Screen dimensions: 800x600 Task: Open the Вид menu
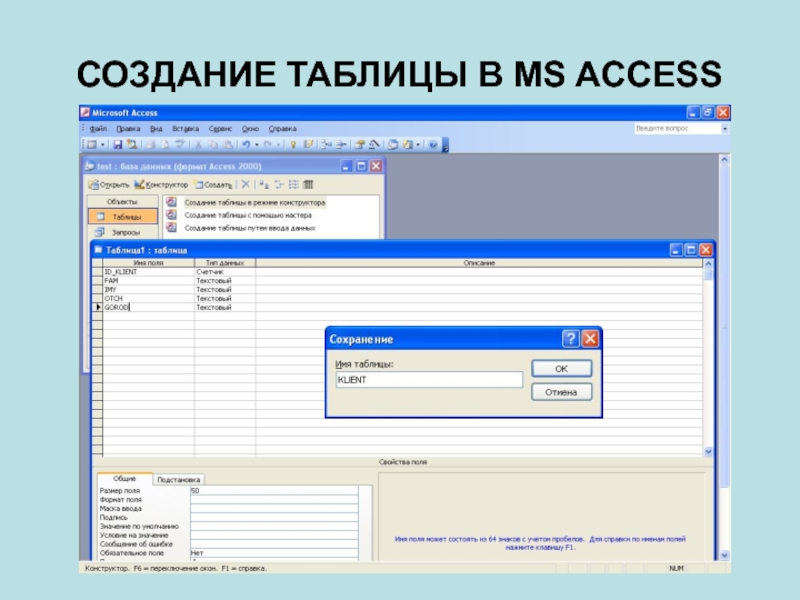156,129
